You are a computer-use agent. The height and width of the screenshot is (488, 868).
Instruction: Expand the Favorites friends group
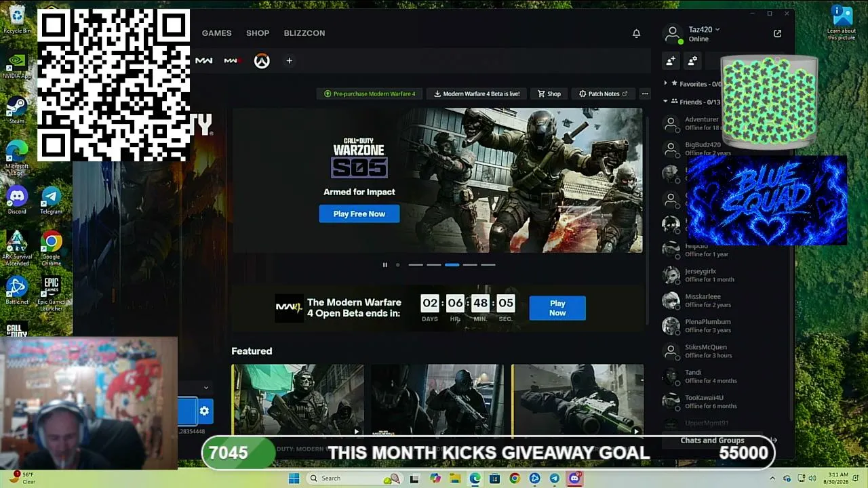pyautogui.click(x=665, y=83)
